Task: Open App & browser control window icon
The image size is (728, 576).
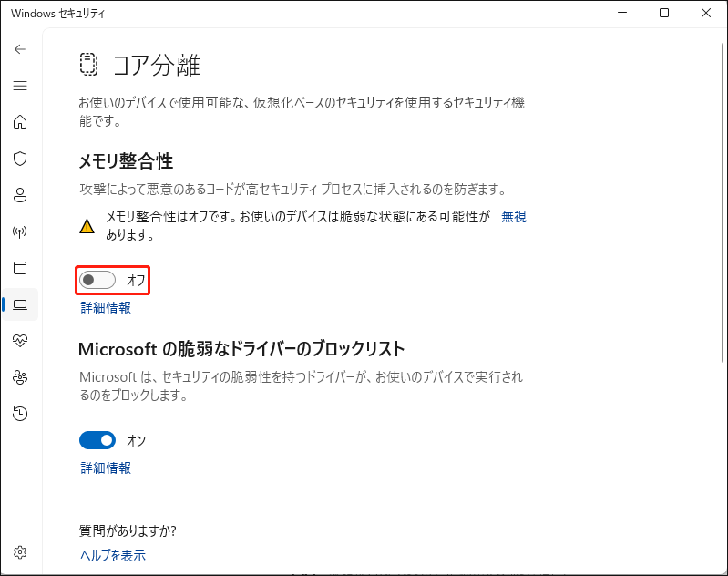Action: pos(20,268)
